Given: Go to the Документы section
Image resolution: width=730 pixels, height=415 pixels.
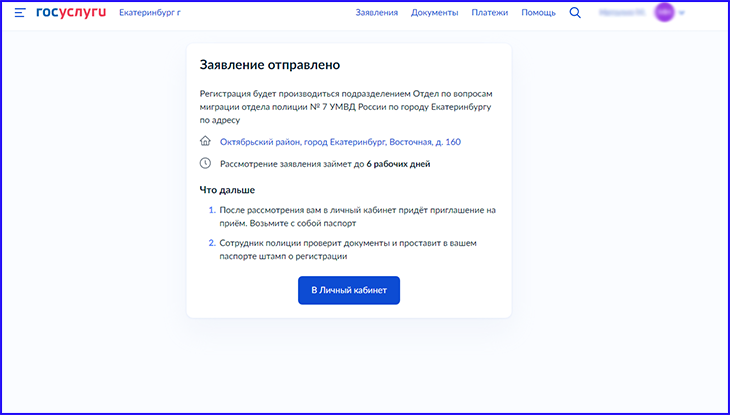Looking at the screenshot, I should [x=435, y=13].
